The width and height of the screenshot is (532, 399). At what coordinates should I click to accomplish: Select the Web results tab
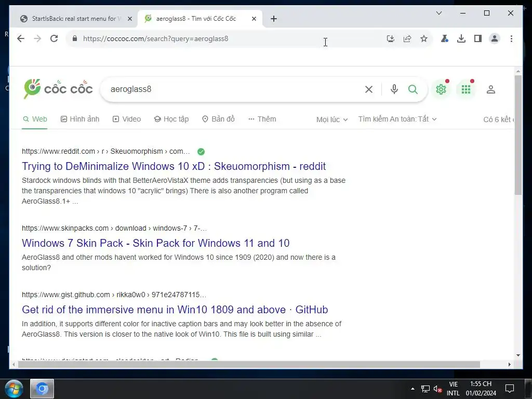pyautogui.click(x=35, y=119)
